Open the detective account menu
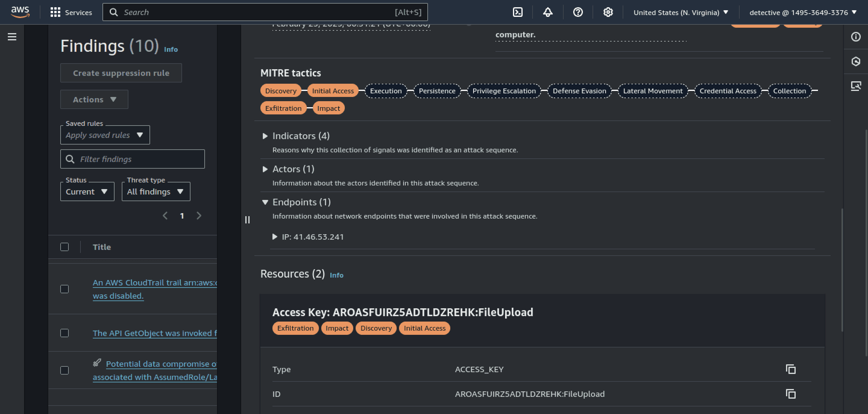This screenshot has width=868, height=414. 803,12
